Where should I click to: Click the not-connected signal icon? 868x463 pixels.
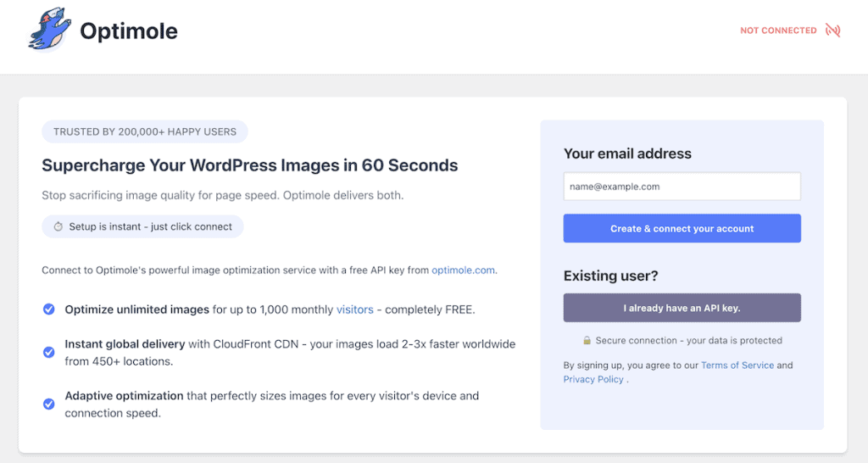point(832,30)
